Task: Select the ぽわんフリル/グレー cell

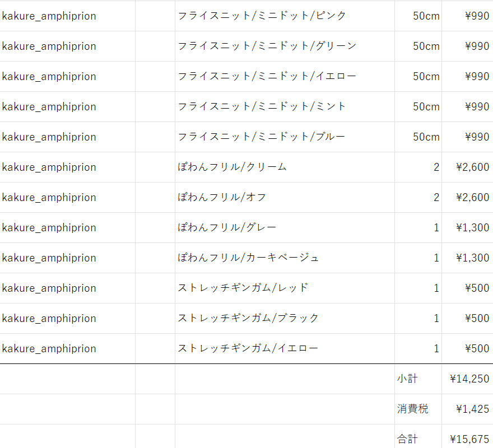Action: 285,227
